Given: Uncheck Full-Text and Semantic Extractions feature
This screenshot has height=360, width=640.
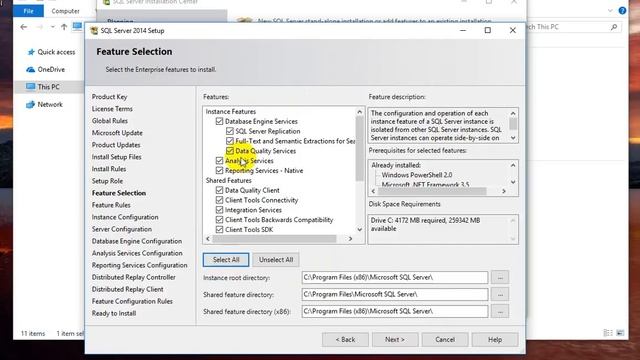Looking at the screenshot, I should tap(230, 141).
